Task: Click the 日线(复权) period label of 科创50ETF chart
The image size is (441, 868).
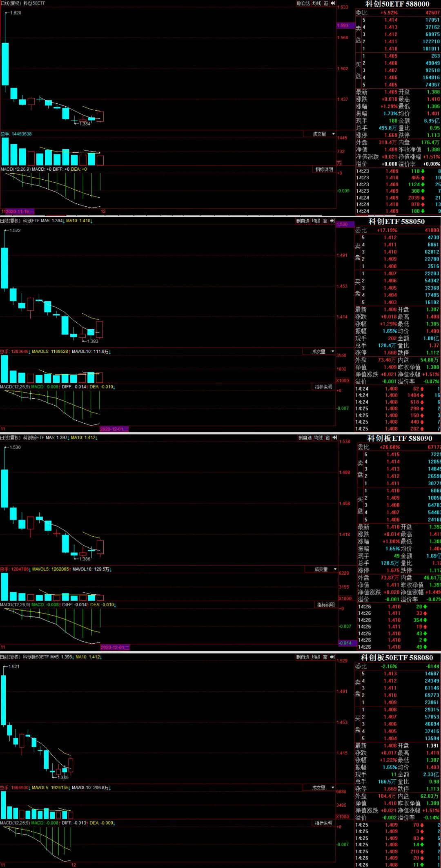Action: click(11, 3)
